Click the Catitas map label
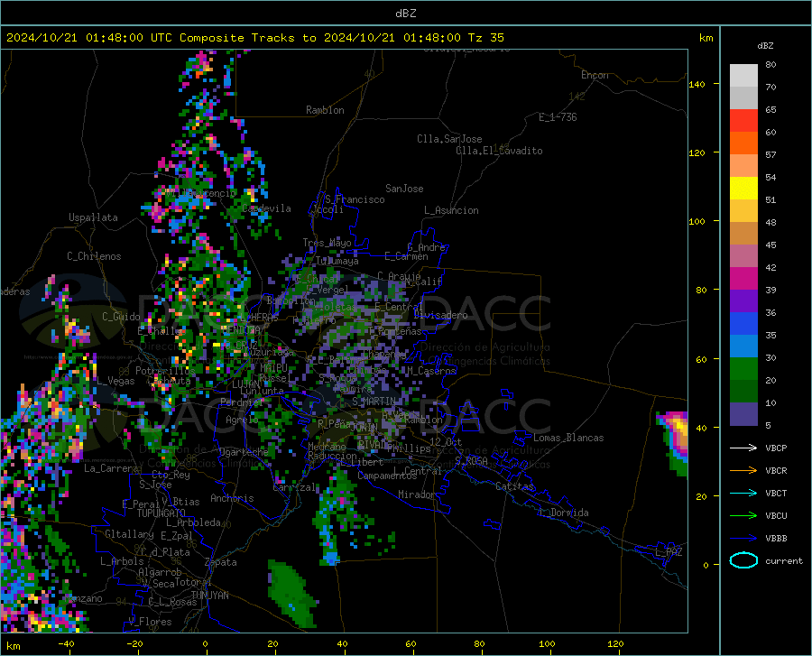812x656 pixels. pyautogui.click(x=514, y=486)
